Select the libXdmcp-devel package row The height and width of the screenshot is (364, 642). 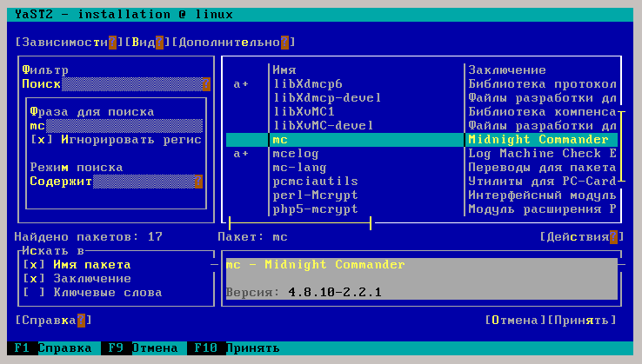(x=422, y=98)
